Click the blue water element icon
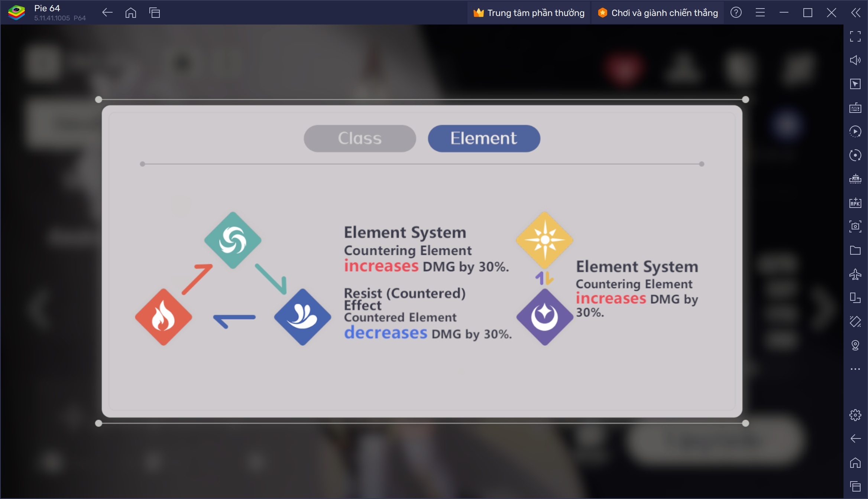This screenshot has height=499, width=868. (x=302, y=317)
